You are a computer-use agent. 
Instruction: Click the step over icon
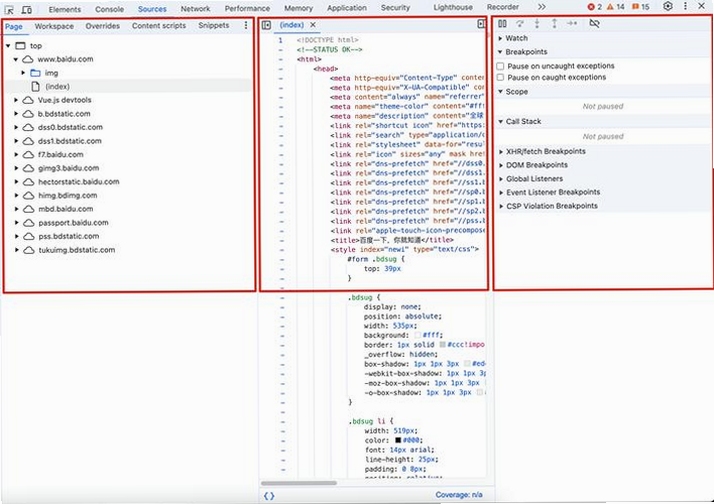(520, 23)
